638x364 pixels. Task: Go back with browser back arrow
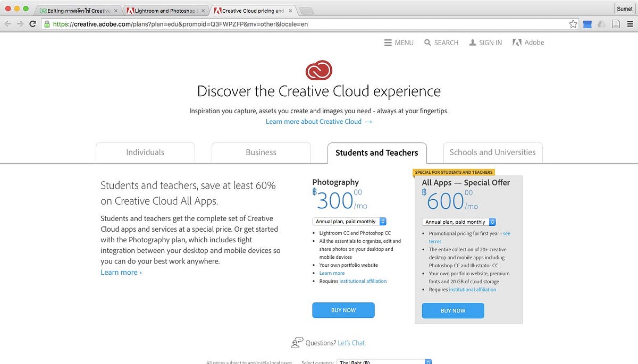coord(8,24)
